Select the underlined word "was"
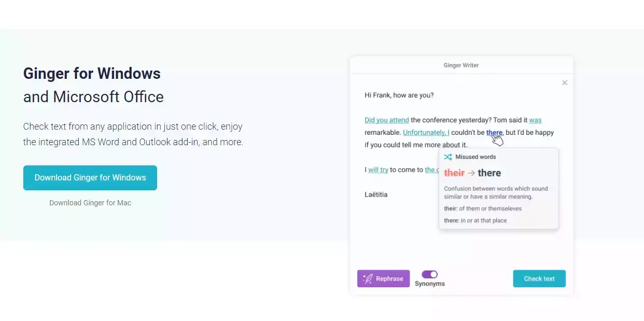Viewport: 644px width, 321px height. (535, 120)
